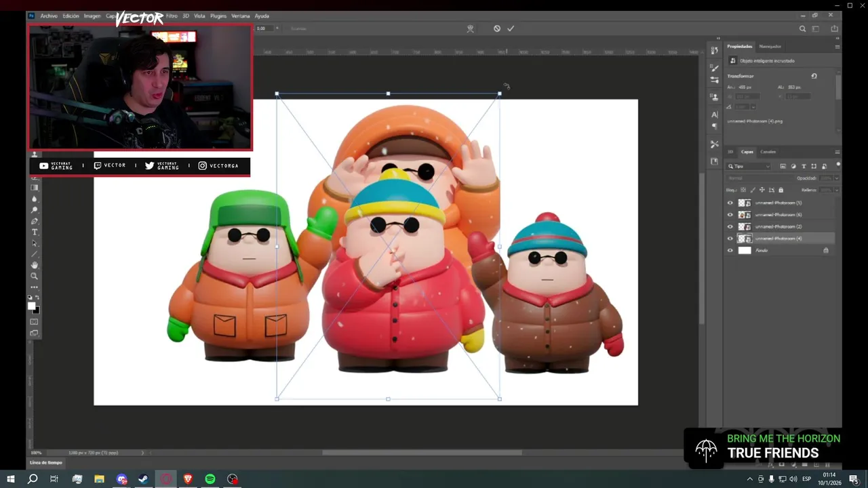Open the Propiedades panel options menu
Viewport: 868px width, 488px height.
pos(837,47)
